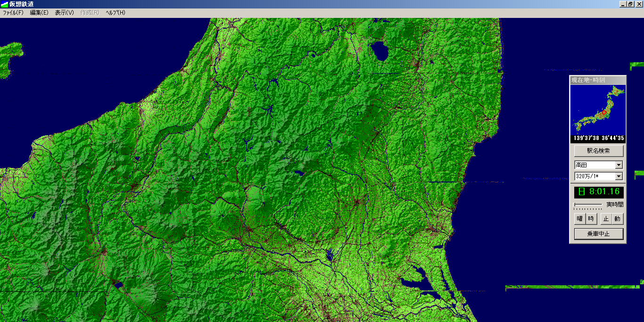
Task: Restore down the application window
Action: (x=630, y=4)
